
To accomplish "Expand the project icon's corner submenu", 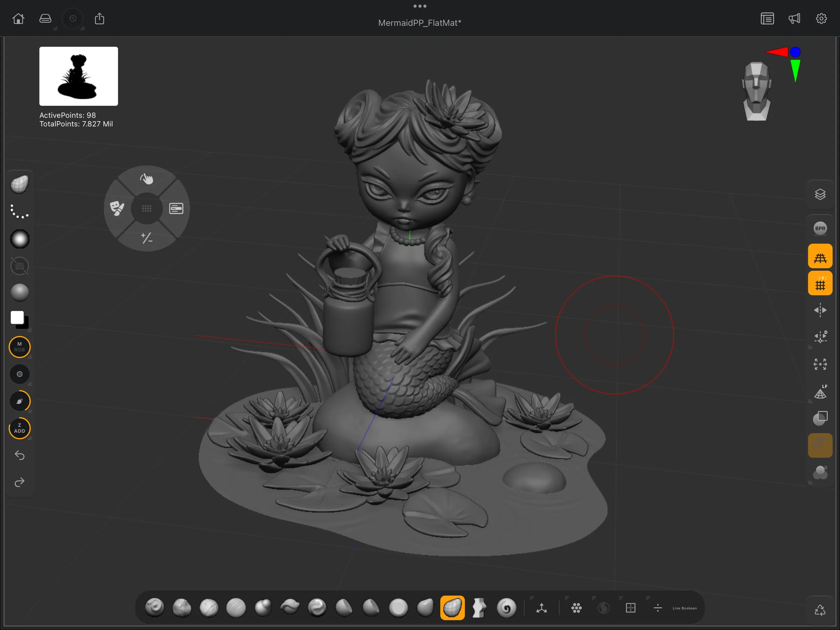I will [x=56, y=28].
